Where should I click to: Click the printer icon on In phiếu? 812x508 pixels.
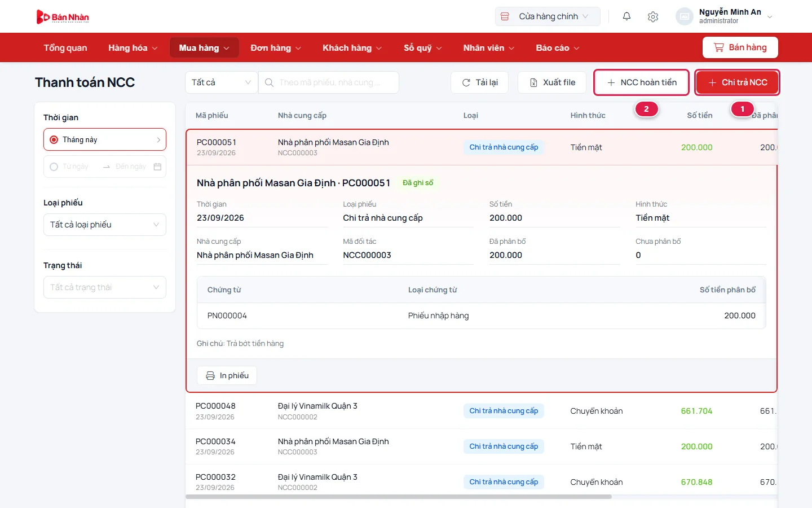pyautogui.click(x=210, y=375)
